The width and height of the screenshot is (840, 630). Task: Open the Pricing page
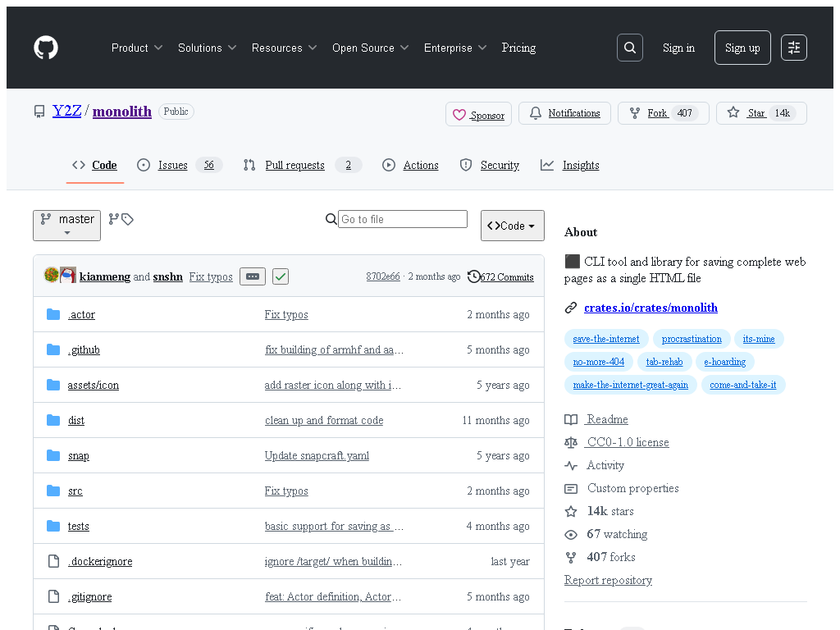pyautogui.click(x=518, y=48)
